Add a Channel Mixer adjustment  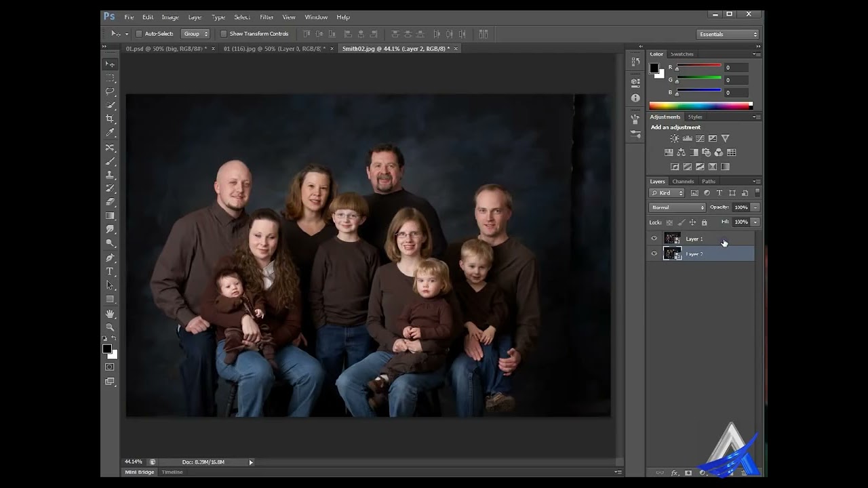(719, 152)
